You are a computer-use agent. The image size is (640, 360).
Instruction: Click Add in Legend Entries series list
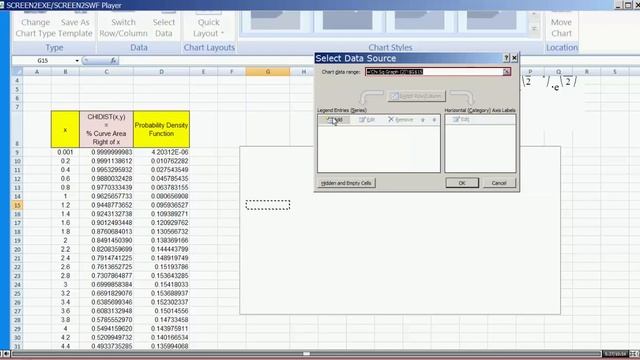pyautogui.click(x=335, y=120)
